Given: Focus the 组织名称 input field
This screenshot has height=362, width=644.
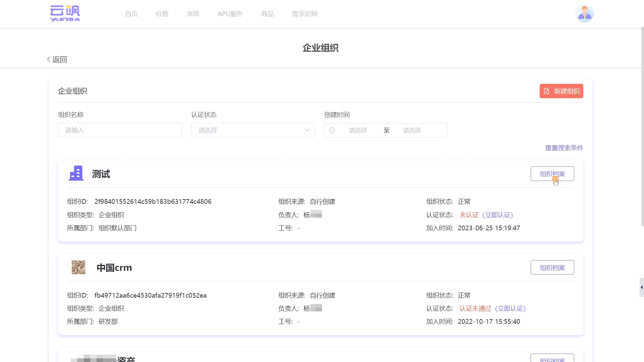Looking at the screenshot, I should pos(120,130).
